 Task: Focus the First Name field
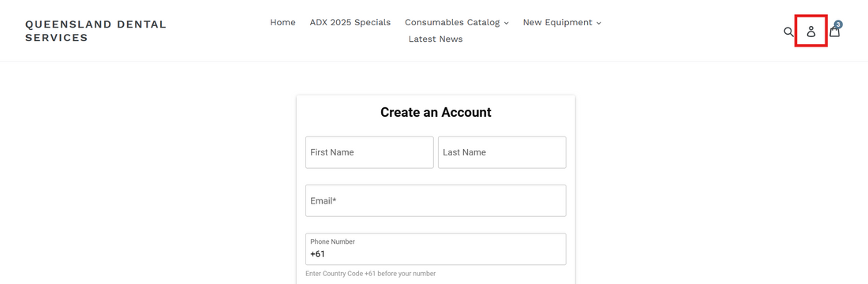tap(369, 152)
